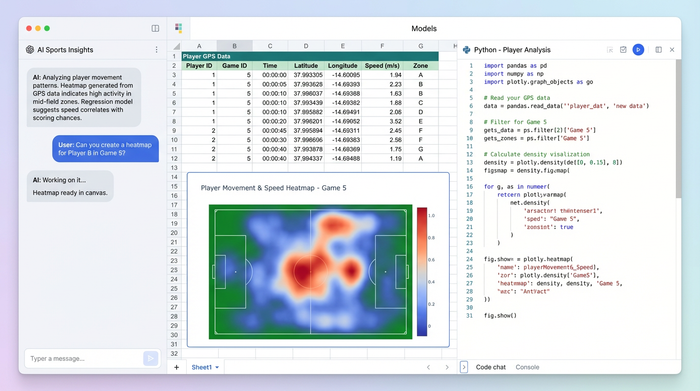
Task: Select the time cell 00:00:45
Action: (270, 131)
